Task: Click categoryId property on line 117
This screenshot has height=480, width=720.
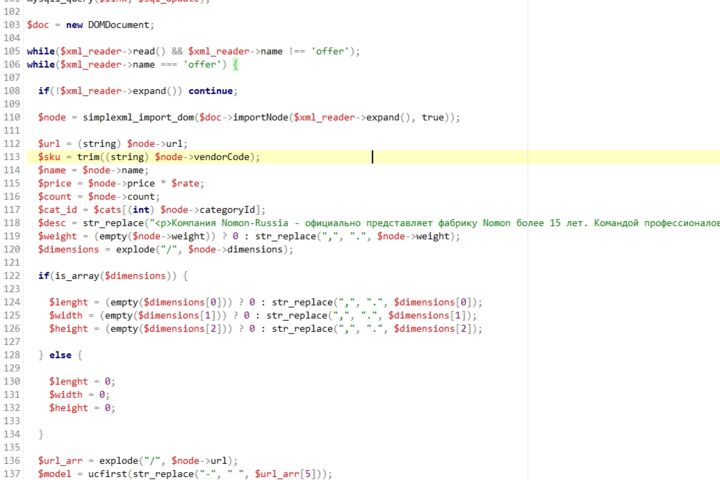Action: pos(227,210)
